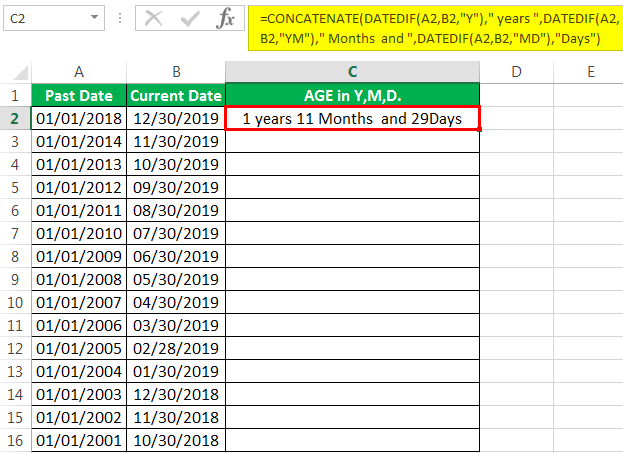623x453 pixels.
Task: Click cell containing 01/01/2010
Action: tap(79, 233)
